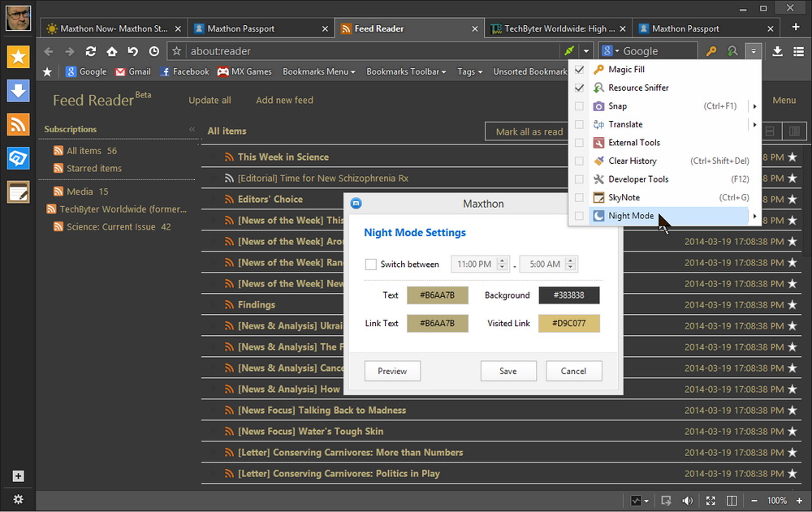Image resolution: width=812 pixels, height=512 pixels.
Task: Click Mark all as read
Action: point(529,131)
